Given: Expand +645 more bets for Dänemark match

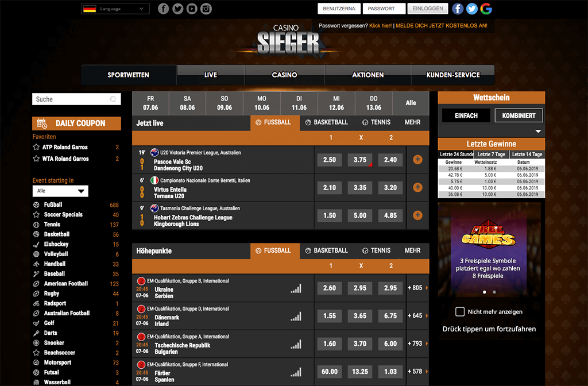Looking at the screenshot, I should [x=417, y=315].
